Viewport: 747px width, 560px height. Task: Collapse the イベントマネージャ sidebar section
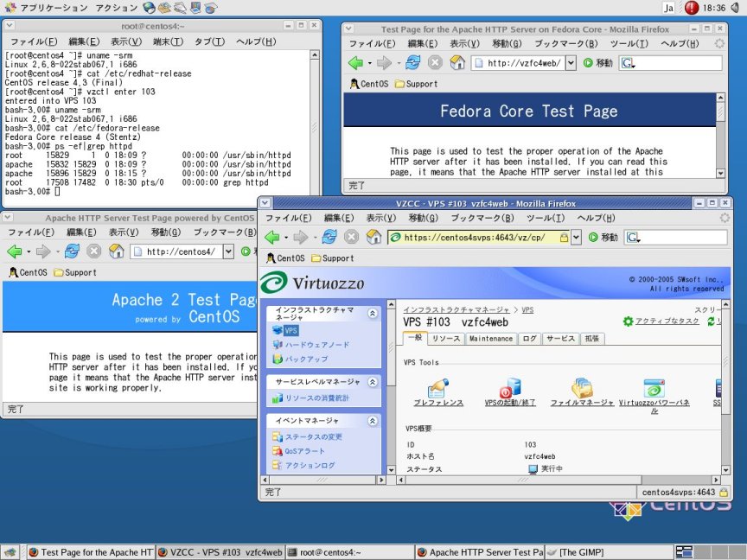pos(373,421)
